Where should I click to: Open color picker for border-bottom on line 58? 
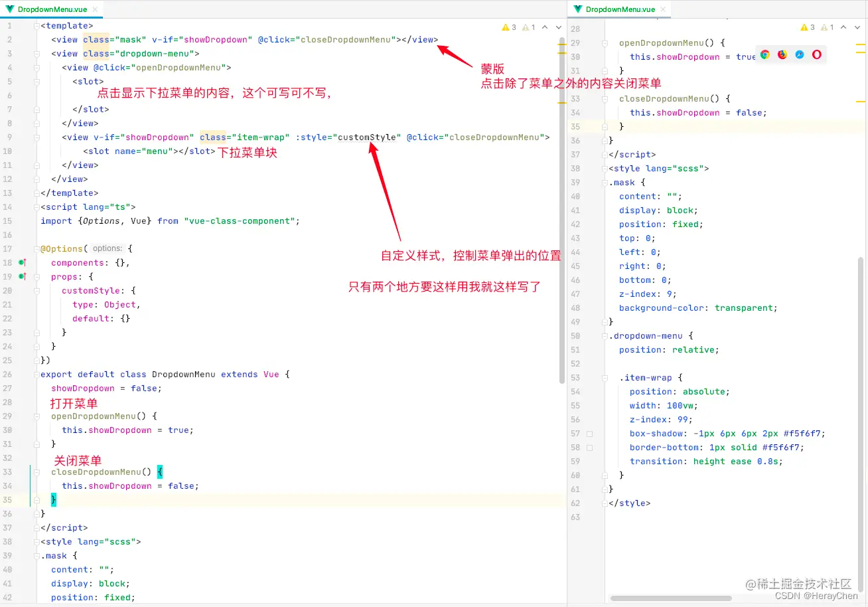coord(589,448)
